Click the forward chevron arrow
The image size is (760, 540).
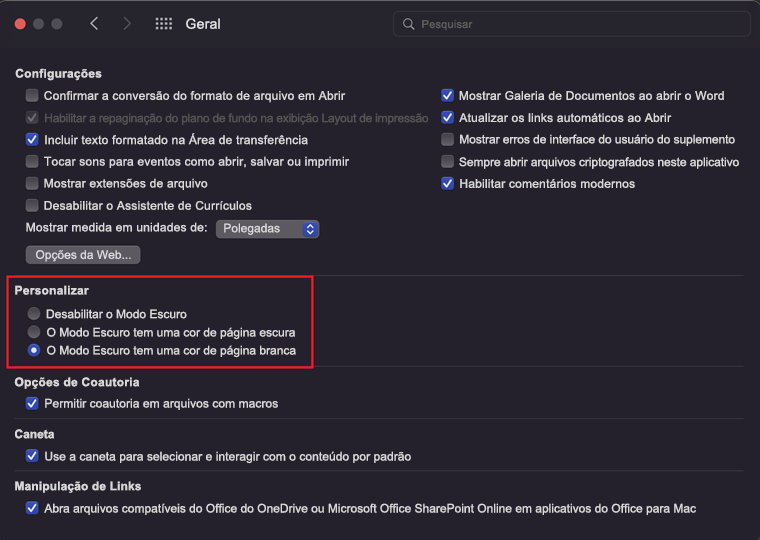(x=127, y=23)
